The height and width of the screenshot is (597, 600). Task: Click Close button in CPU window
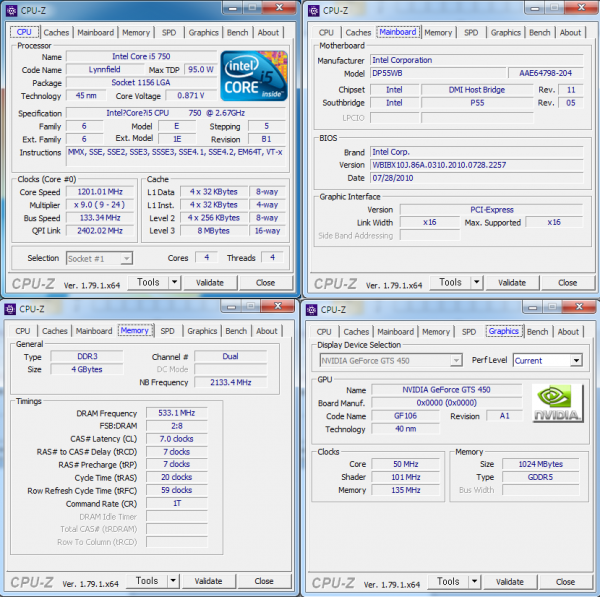[265, 283]
